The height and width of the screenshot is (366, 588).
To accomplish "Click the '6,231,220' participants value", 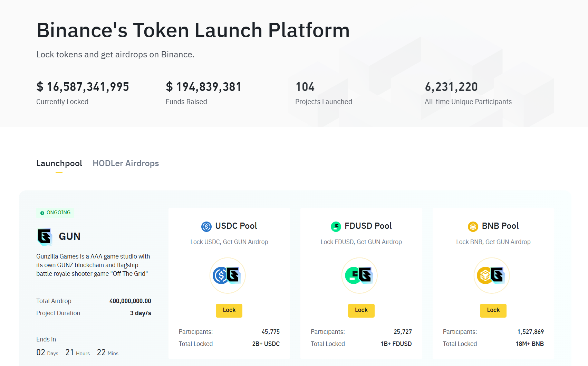I will pos(451,87).
